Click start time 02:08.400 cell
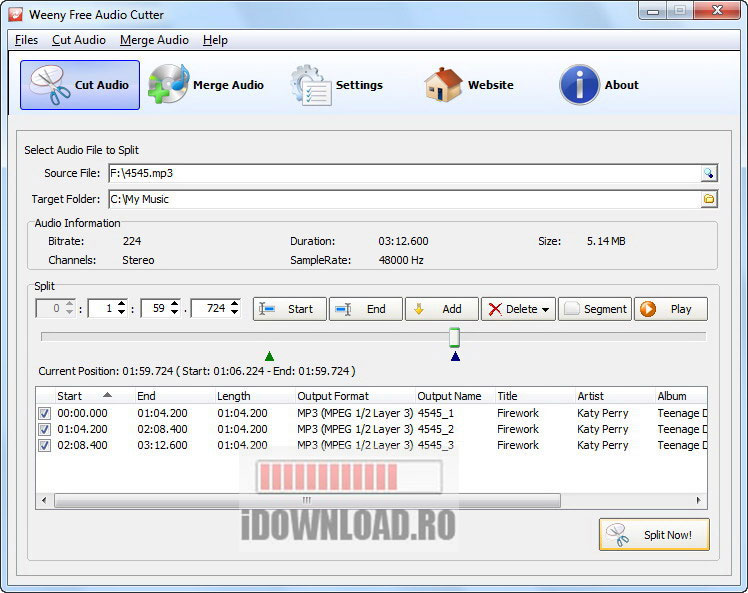Viewport: 748px width, 593px height. point(82,445)
